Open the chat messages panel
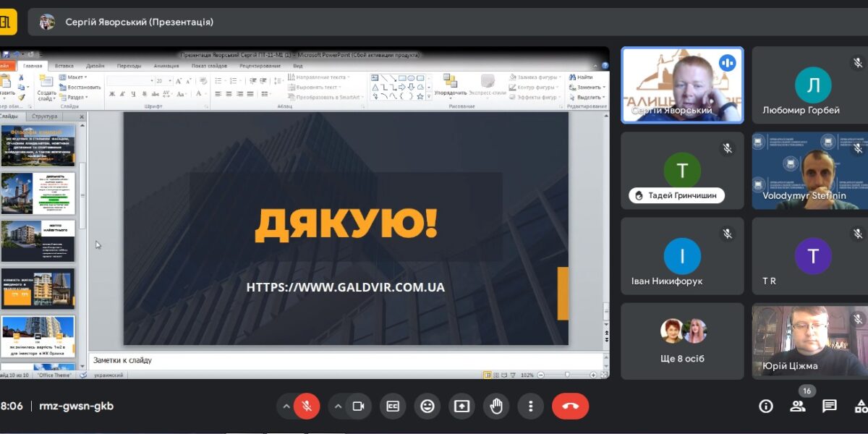The width and height of the screenshot is (868, 434). 829,407
